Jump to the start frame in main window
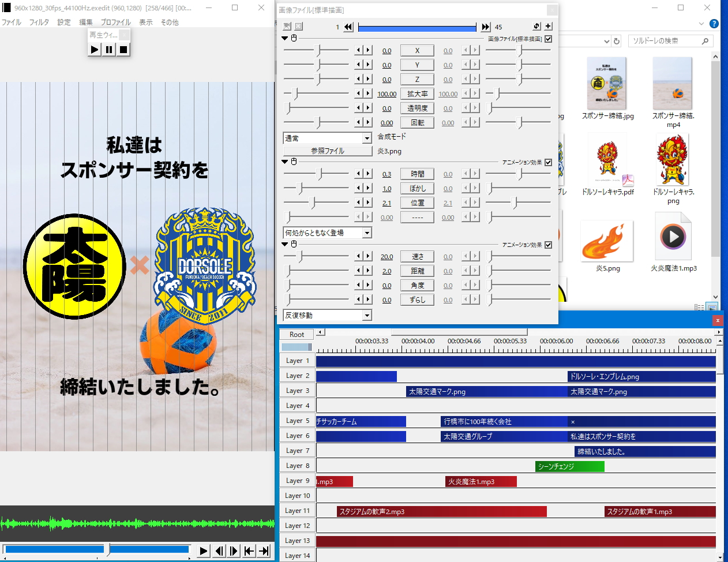 (249, 551)
